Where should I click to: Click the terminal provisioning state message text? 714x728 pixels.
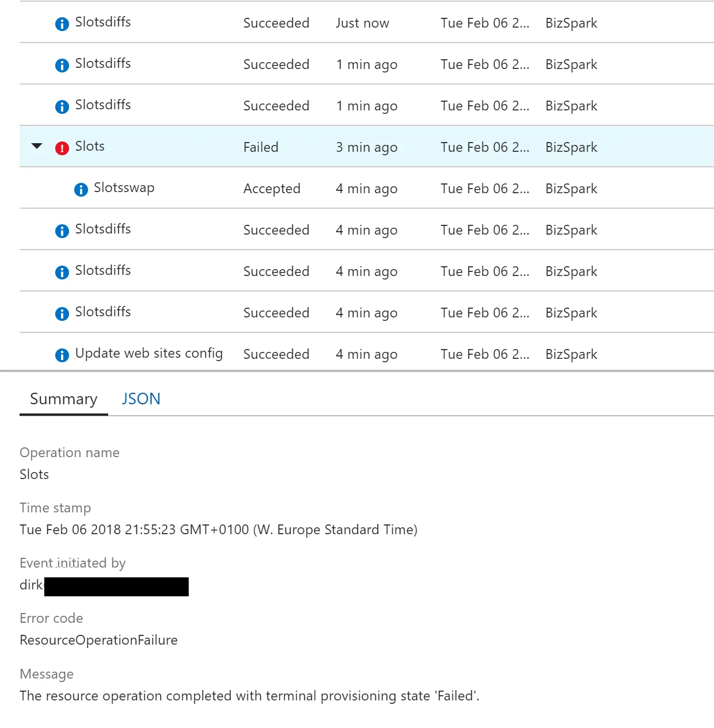pyautogui.click(x=249, y=696)
